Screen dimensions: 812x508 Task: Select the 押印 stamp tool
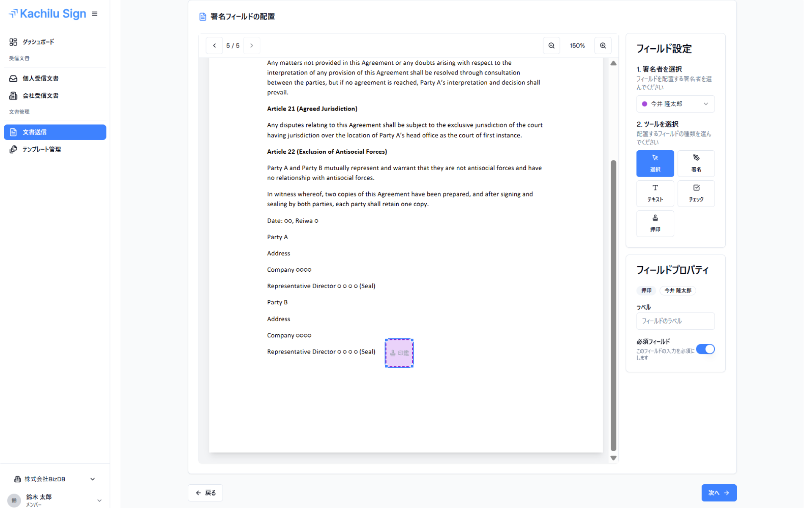pyautogui.click(x=655, y=224)
